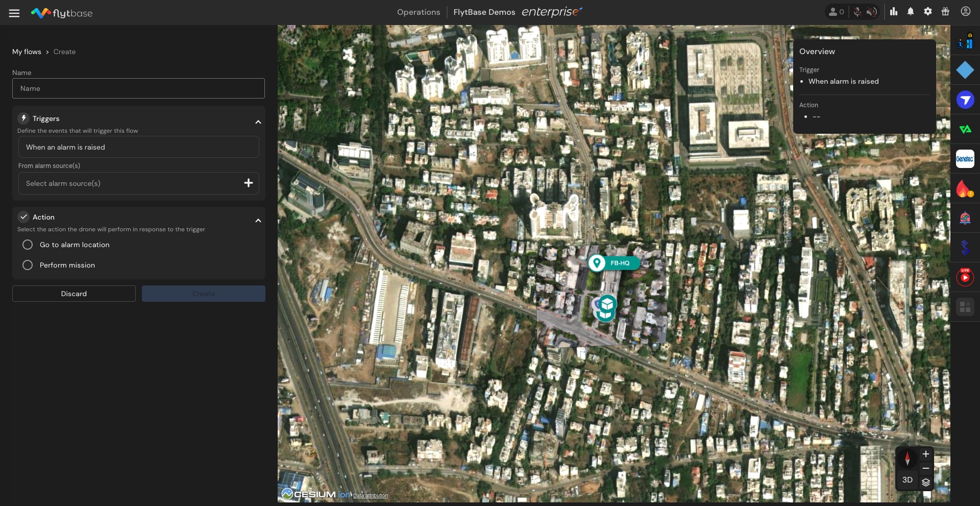Collapse the Triggers section
Image resolution: width=980 pixels, height=506 pixels.
258,122
